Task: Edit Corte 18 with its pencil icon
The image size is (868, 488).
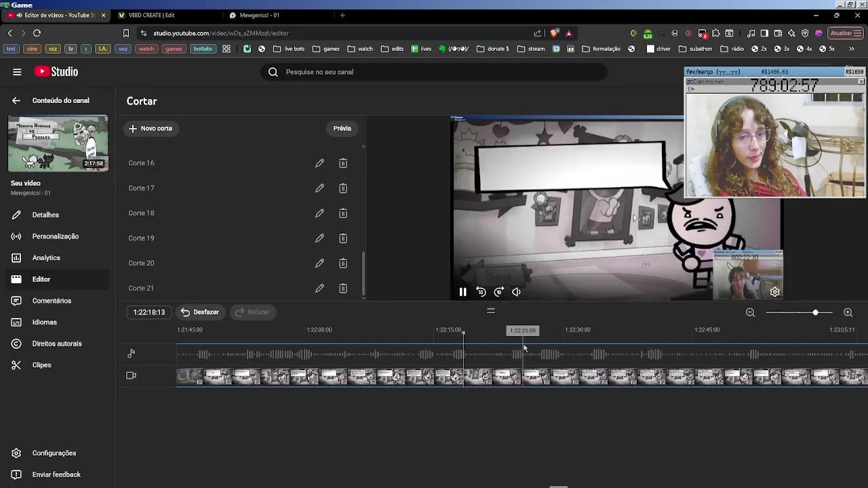Action: (319, 213)
